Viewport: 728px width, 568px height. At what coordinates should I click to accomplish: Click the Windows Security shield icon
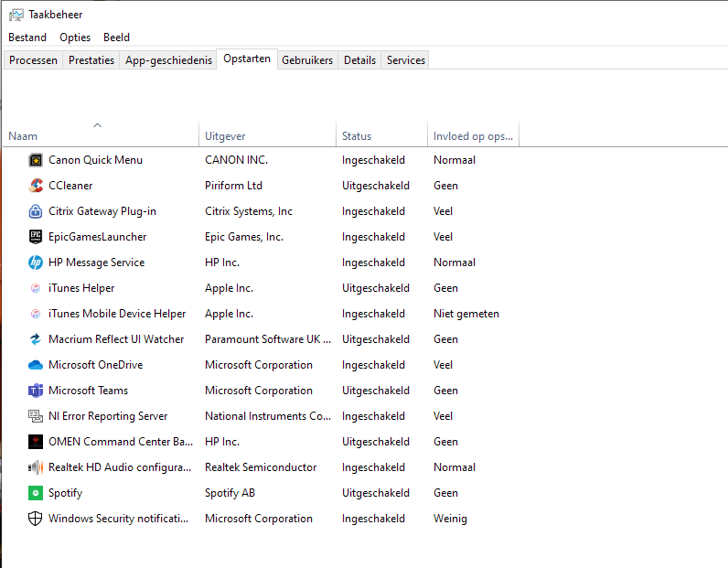tap(36, 519)
